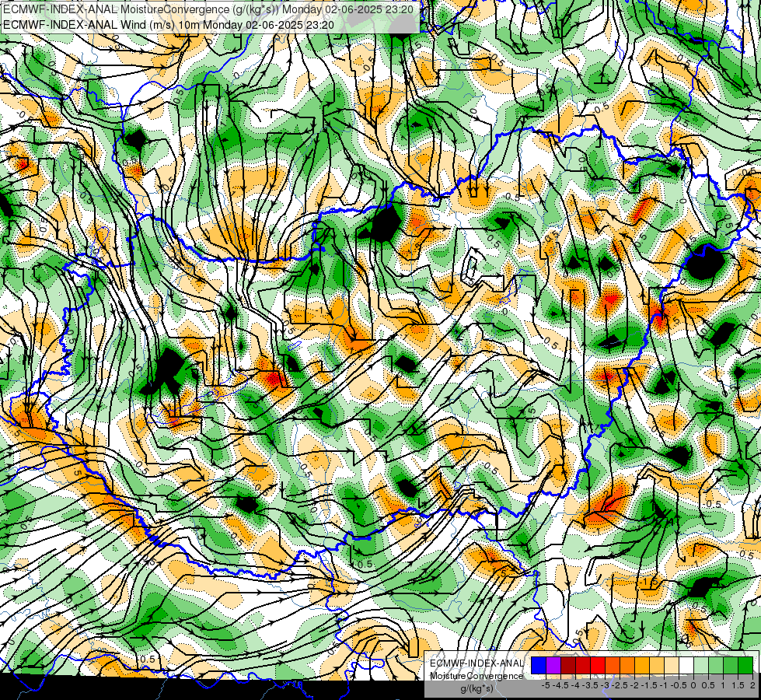Image resolution: width=761 pixels, height=700 pixels.
Task: Click the legend label ECMWF-INDEX-ANAL
Action: [x=476, y=663]
